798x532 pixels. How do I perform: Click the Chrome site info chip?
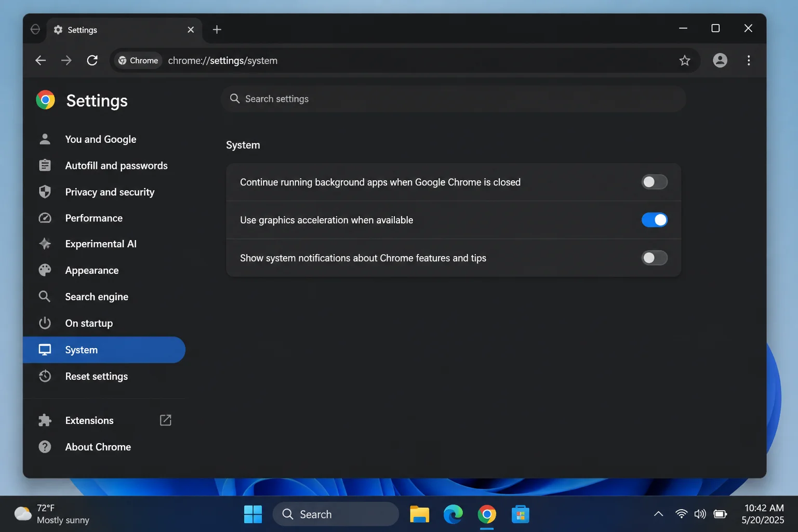coord(138,60)
